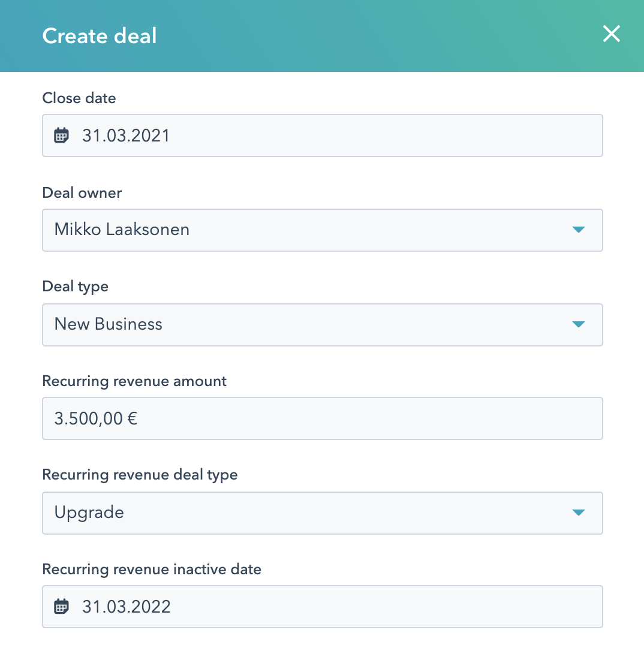Click the close X in the modal header
Image resolution: width=644 pixels, height=645 pixels.
[611, 34]
